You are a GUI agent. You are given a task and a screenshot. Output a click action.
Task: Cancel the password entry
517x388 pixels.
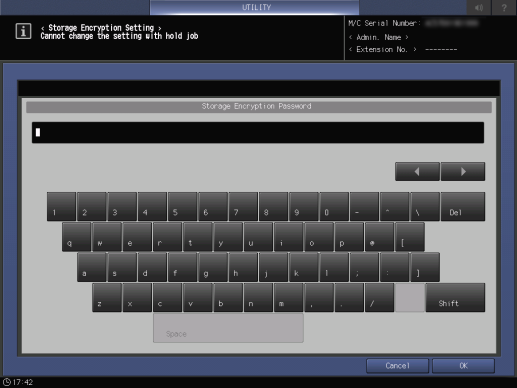(397, 366)
